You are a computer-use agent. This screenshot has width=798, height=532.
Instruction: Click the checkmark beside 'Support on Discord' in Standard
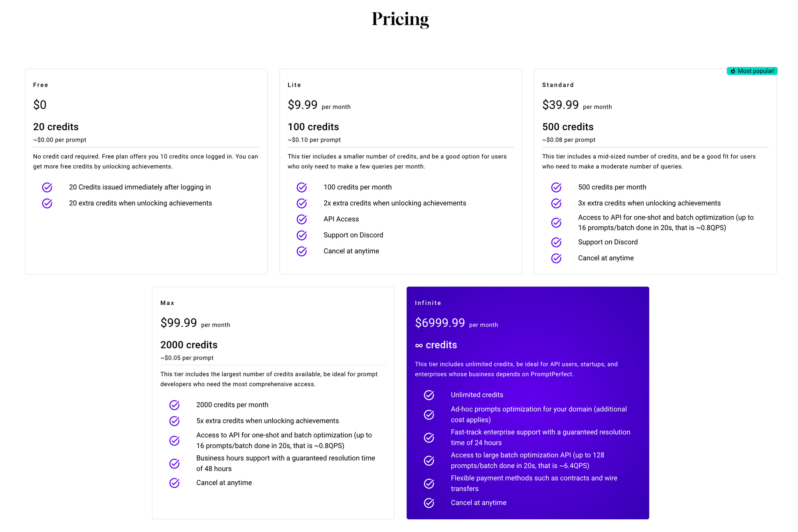pyautogui.click(x=556, y=242)
